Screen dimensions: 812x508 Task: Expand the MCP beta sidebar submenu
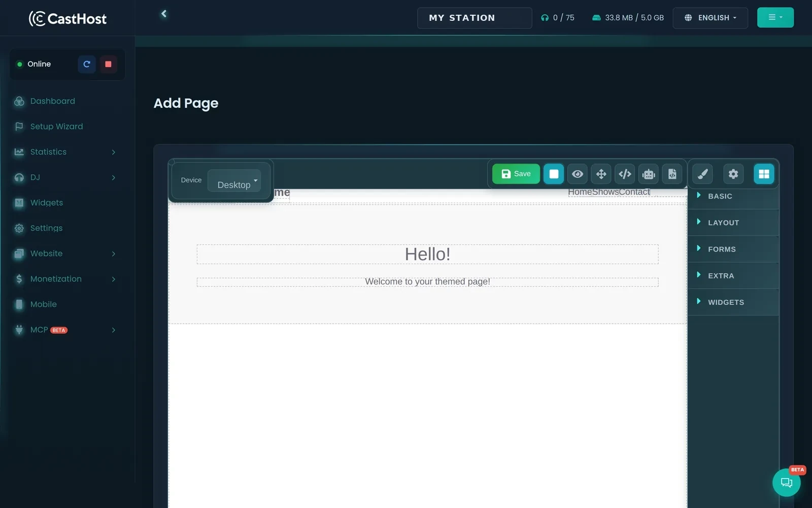tap(67, 330)
